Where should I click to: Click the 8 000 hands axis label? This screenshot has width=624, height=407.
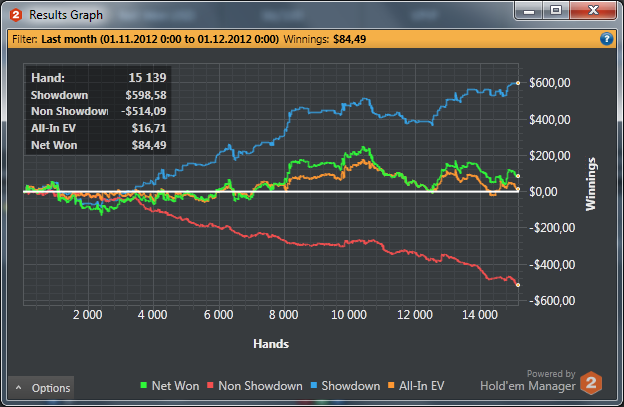coord(283,315)
